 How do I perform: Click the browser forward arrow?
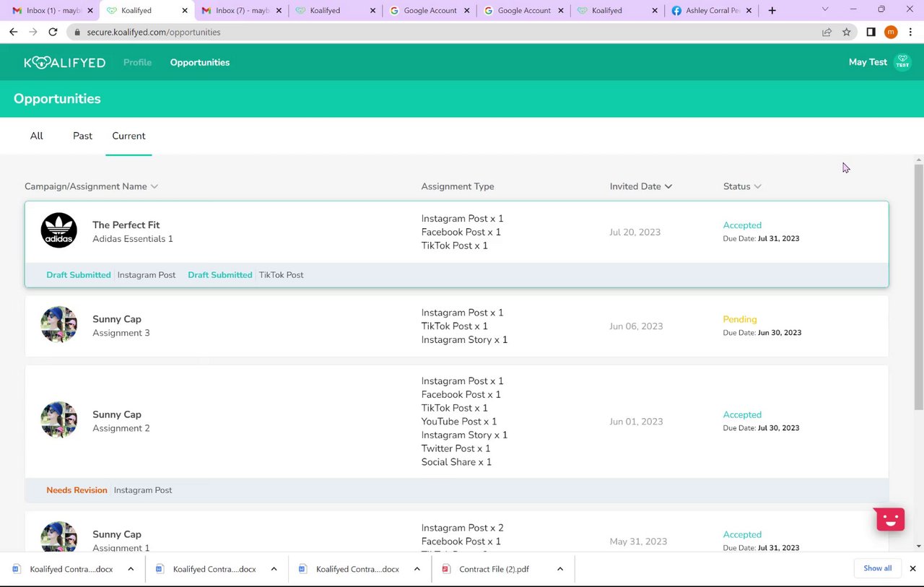point(33,32)
